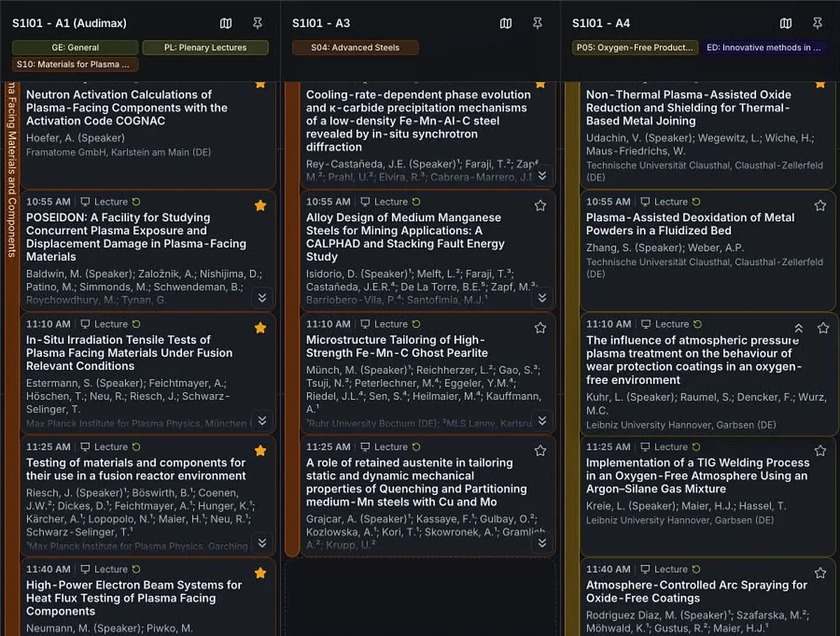This screenshot has width=840, height=636.
Task: Open Non-Thermal Plasma-Assisted Oxide Reduction title
Action: click(x=689, y=107)
